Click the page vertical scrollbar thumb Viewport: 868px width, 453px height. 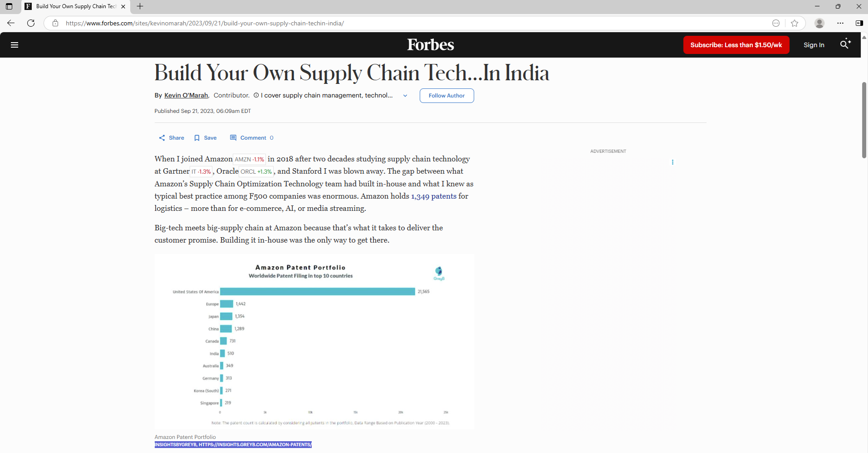pos(864,120)
